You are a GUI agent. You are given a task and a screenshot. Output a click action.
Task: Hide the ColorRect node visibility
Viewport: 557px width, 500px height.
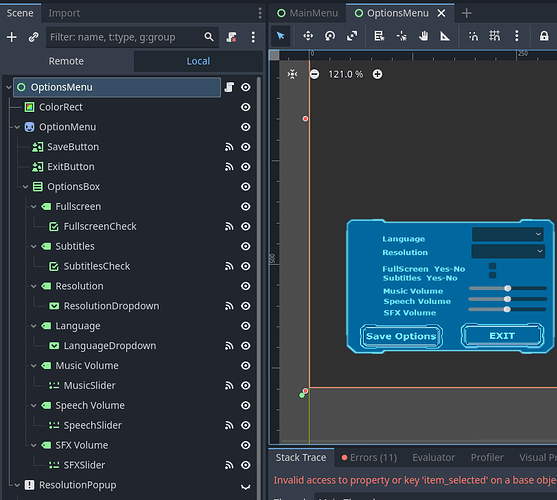click(246, 107)
